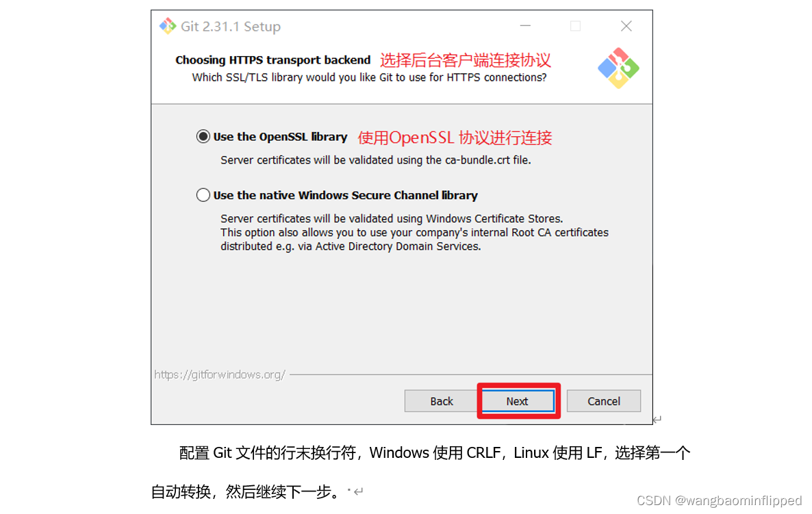Click the Chinese CRLF instruction paragraph

(x=420, y=472)
